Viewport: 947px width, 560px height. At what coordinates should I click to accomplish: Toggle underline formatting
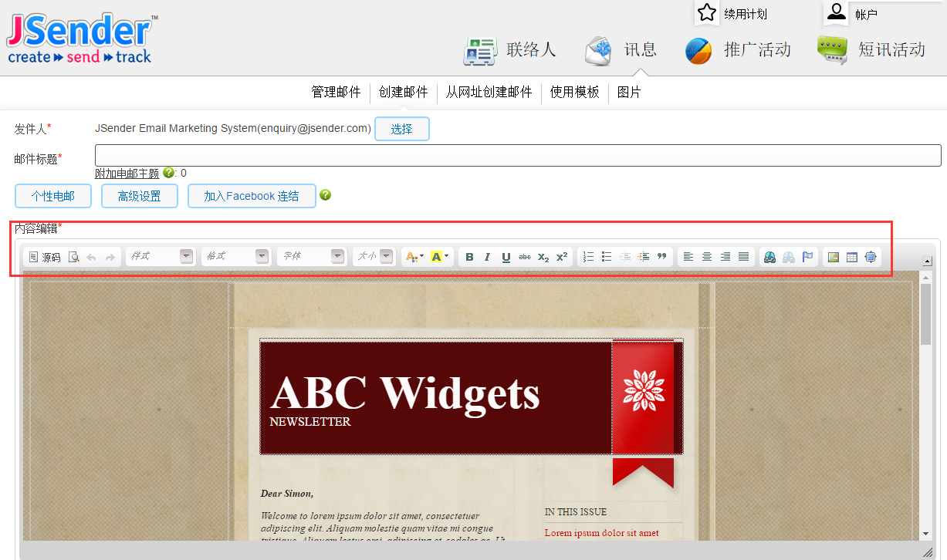[x=506, y=257]
